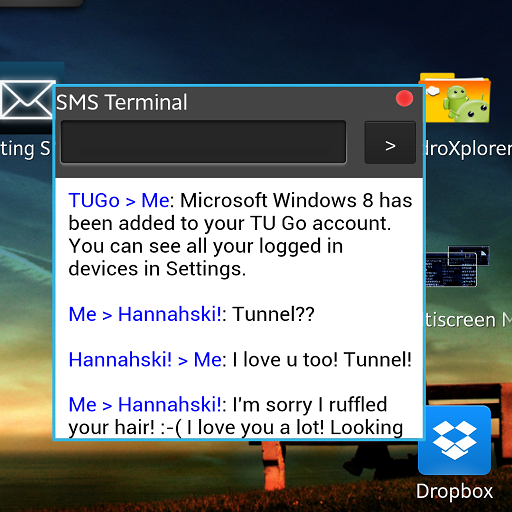Focus the SMS Terminal message input field
Image resolution: width=512 pixels, height=512 pixels.
coord(203,142)
